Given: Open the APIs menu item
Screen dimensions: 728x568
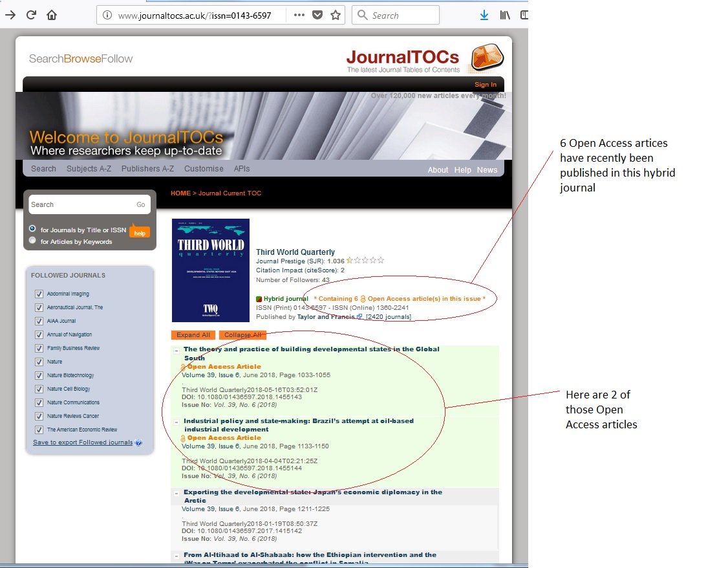Looking at the screenshot, I should (242, 169).
